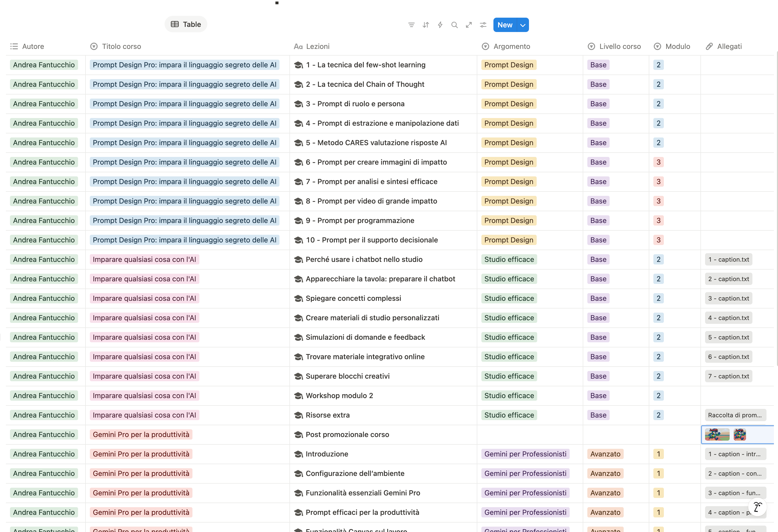This screenshot has width=778, height=532.
Task: Click the sort arrows icon
Action: [426, 25]
